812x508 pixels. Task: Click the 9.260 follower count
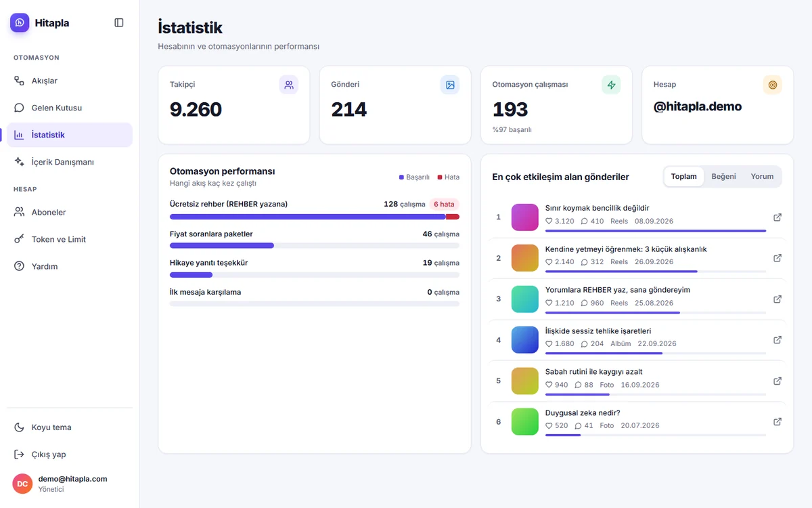196,109
